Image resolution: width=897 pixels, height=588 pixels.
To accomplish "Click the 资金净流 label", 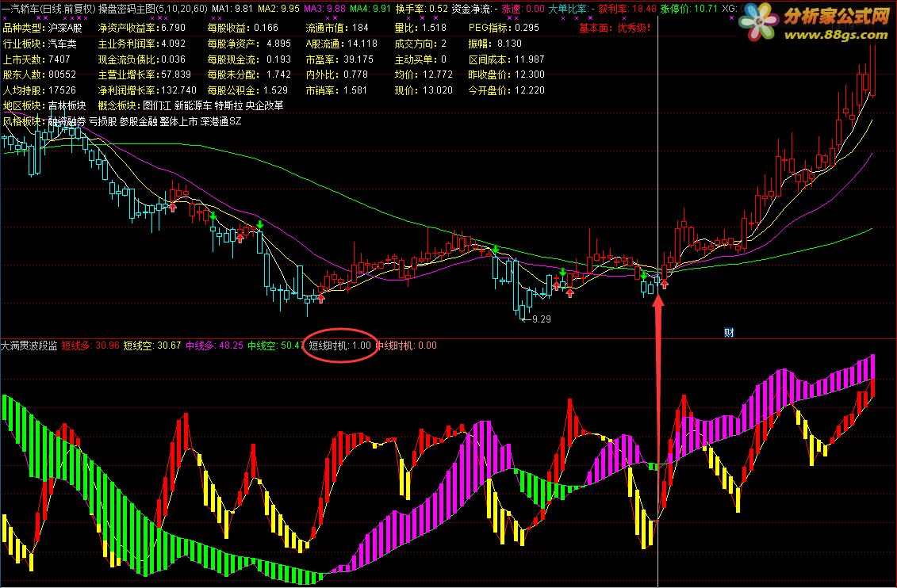I will [471, 9].
